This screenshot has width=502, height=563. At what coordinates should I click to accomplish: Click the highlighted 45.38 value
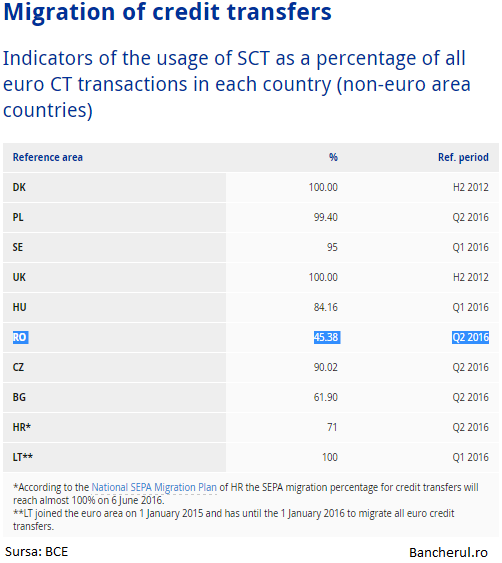coord(326,337)
